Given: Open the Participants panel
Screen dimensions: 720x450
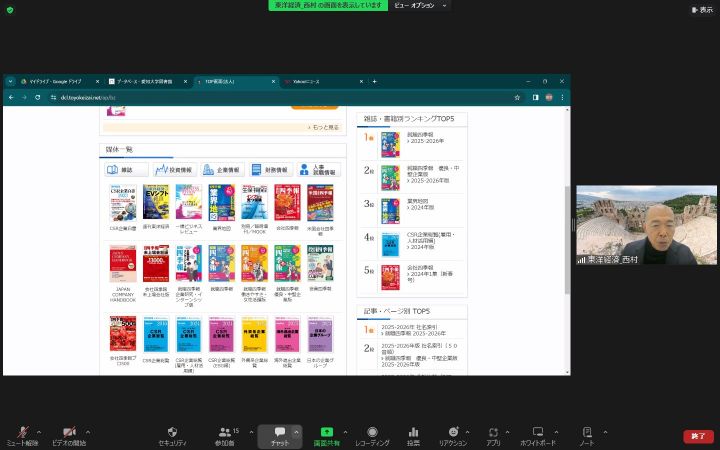Looking at the screenshot, I should pyautogui.click(x=225, y=431).
